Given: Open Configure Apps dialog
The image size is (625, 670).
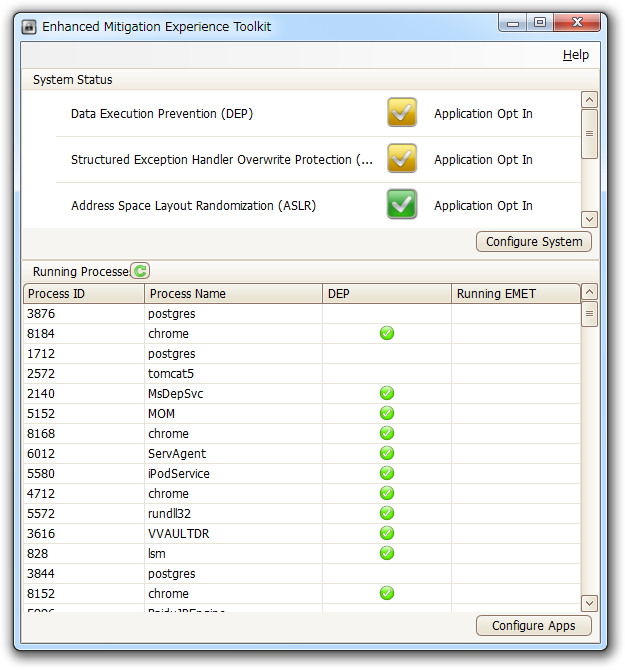Looking at the screenshot, I should click(x=534, y=626).
